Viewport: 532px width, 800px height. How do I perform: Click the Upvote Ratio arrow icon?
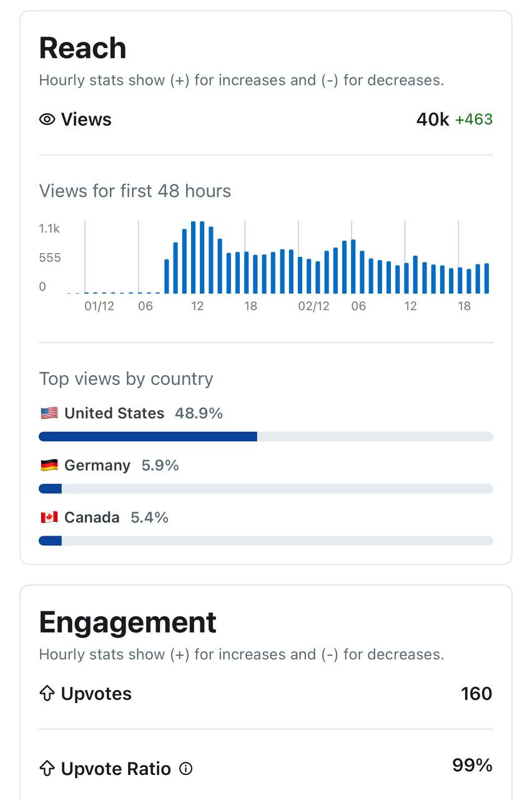point(47,769)
